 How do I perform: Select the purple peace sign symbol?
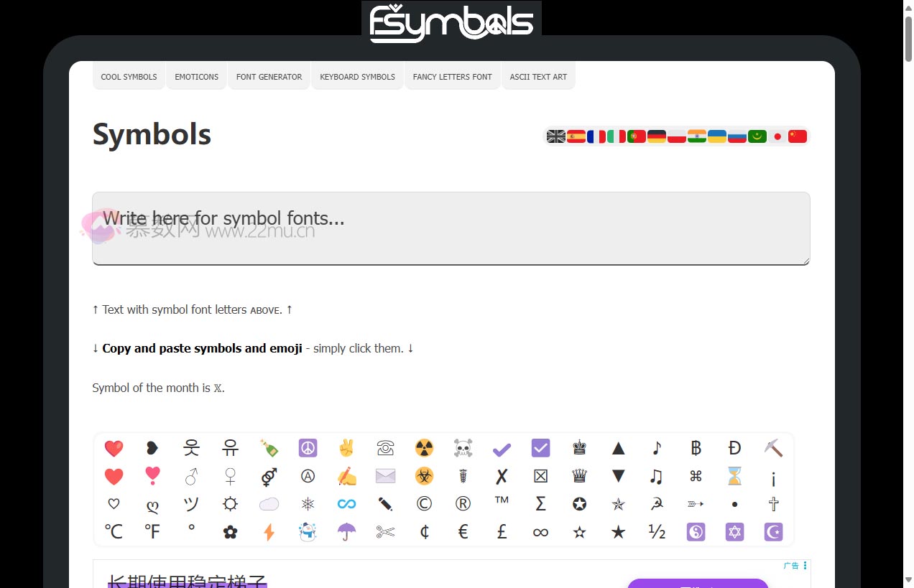point(308,448)
